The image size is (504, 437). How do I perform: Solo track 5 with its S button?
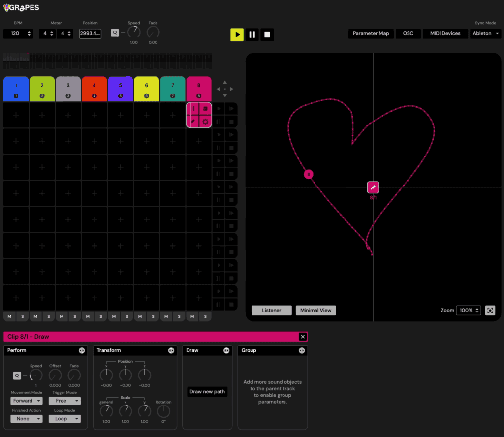tap(127, 316)
